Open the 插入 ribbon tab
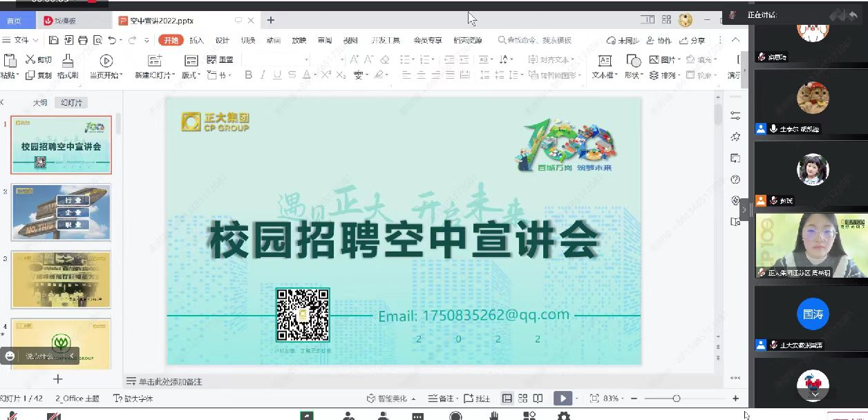 [x=197, y=40]
